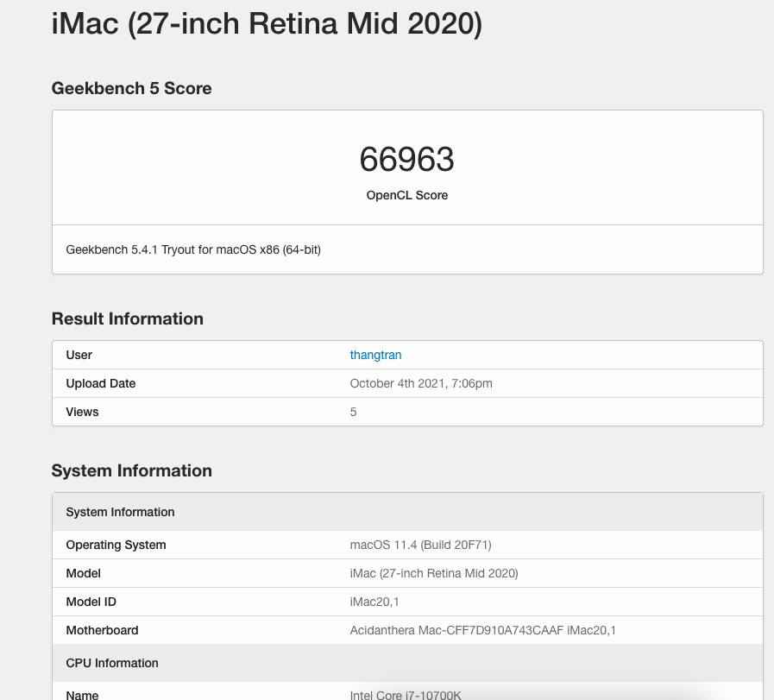Click the Geekbench 5.4.1 Tryout version text
The width and height of the screenshot is (774, 700).
pos(193,249)
